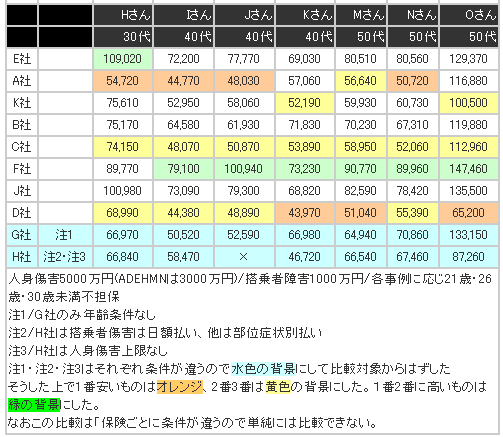Click the J社 row label

pyautogui.click(x=22, y=191)
